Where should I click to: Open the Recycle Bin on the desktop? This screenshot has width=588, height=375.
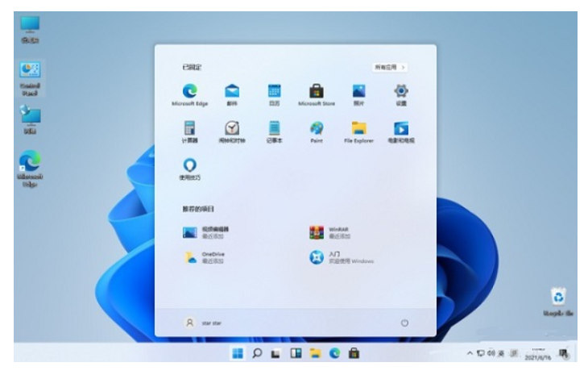(x=558, y=298)
